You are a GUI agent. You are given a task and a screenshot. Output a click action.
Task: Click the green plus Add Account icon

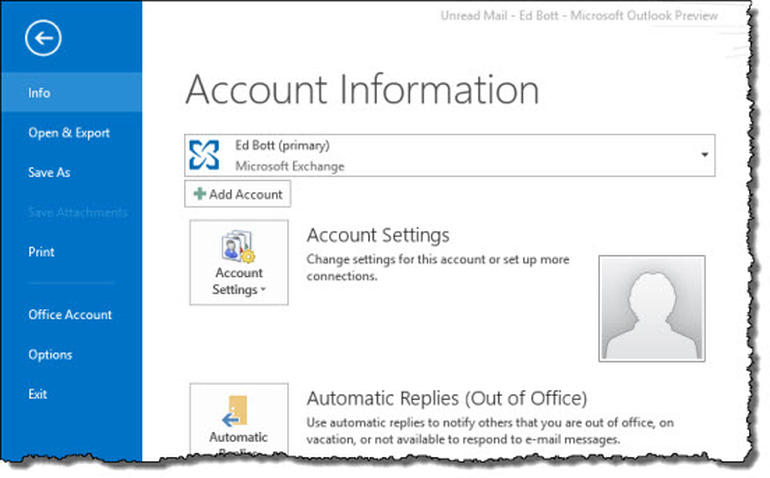pos(199,194)
